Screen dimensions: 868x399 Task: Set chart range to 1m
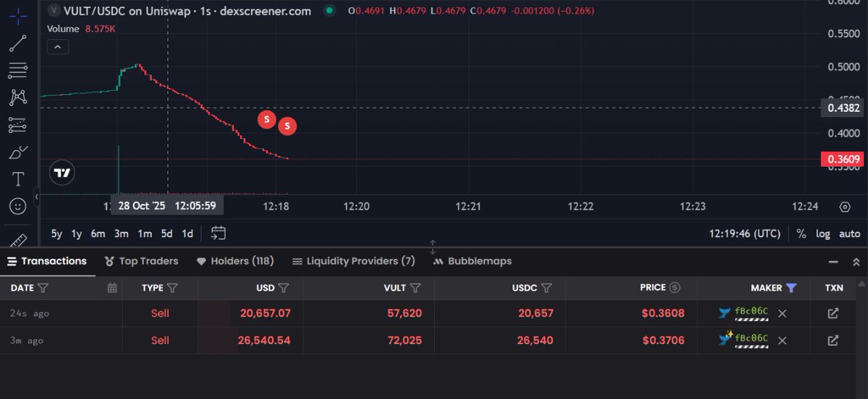click(145, 233)
